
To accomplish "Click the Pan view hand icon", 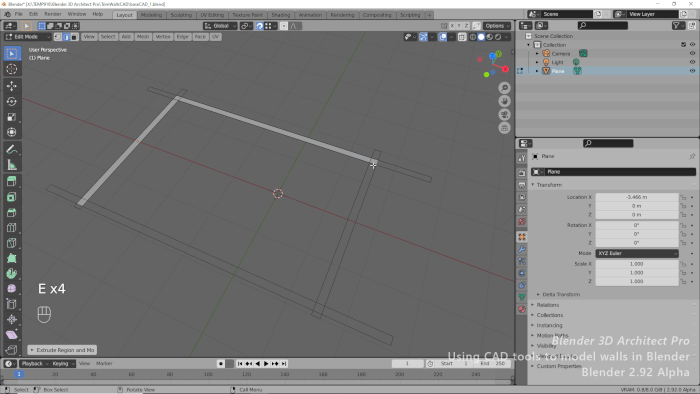I will (x=504, y=101).
